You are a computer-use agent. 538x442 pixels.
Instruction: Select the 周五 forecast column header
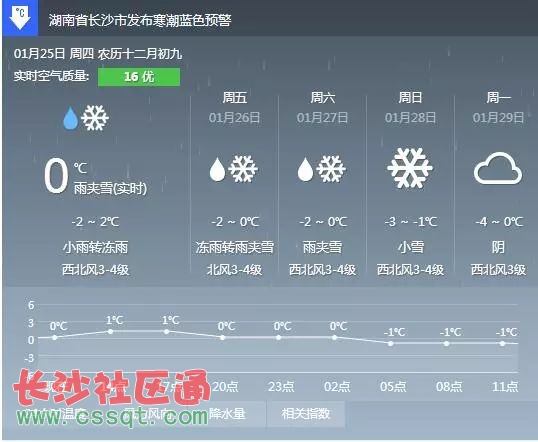[234, 98]
